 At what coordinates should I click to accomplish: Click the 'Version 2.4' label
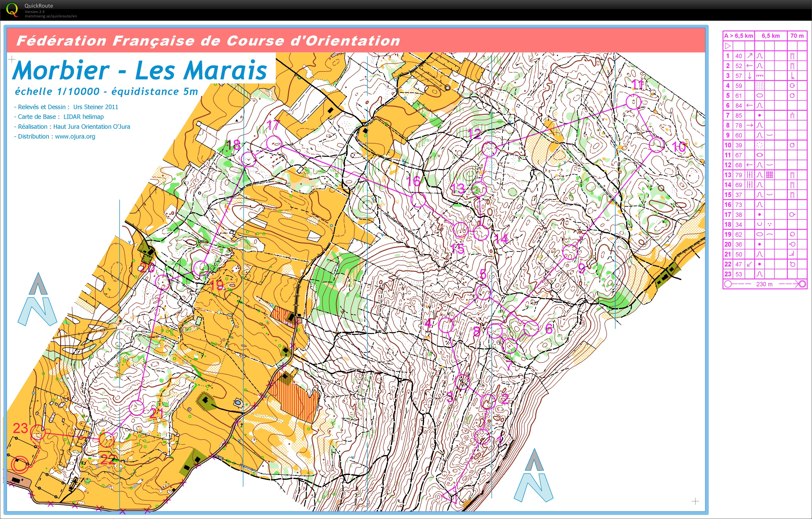click(34, 12)
